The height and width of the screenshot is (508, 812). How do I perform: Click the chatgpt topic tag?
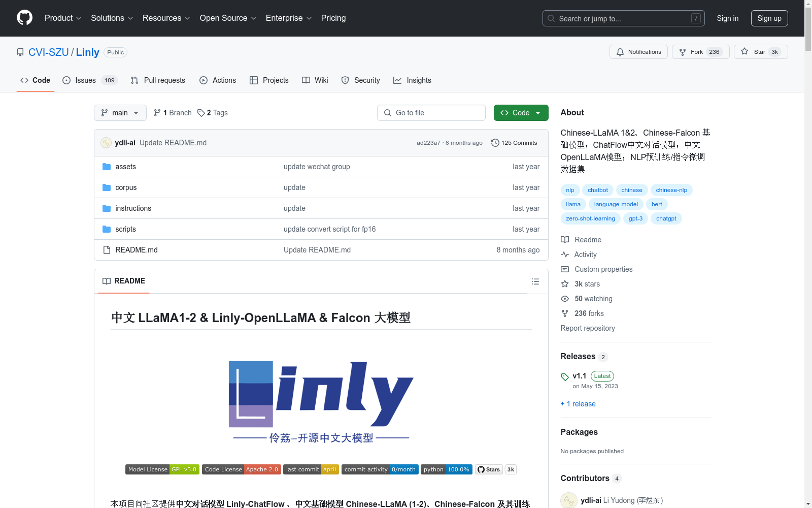point(666,218)
